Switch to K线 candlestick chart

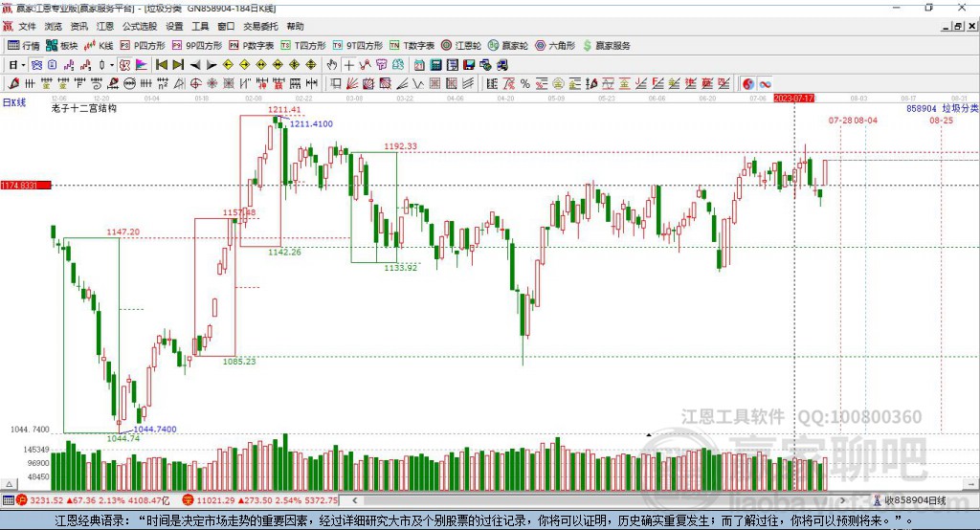tap(99, 46)
